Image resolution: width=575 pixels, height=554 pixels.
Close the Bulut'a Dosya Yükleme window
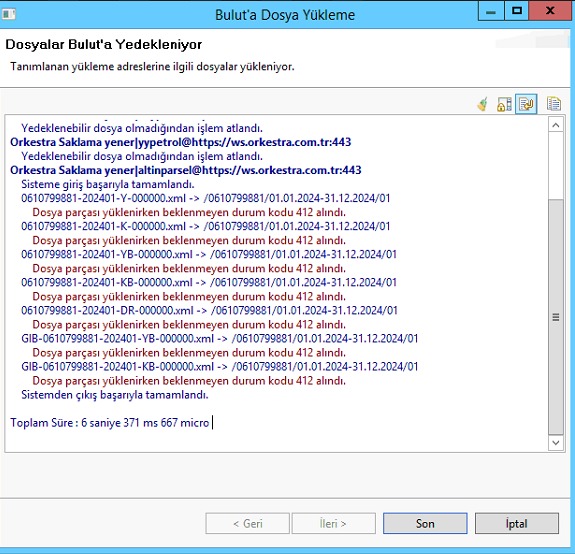click(x=550, y=11)
